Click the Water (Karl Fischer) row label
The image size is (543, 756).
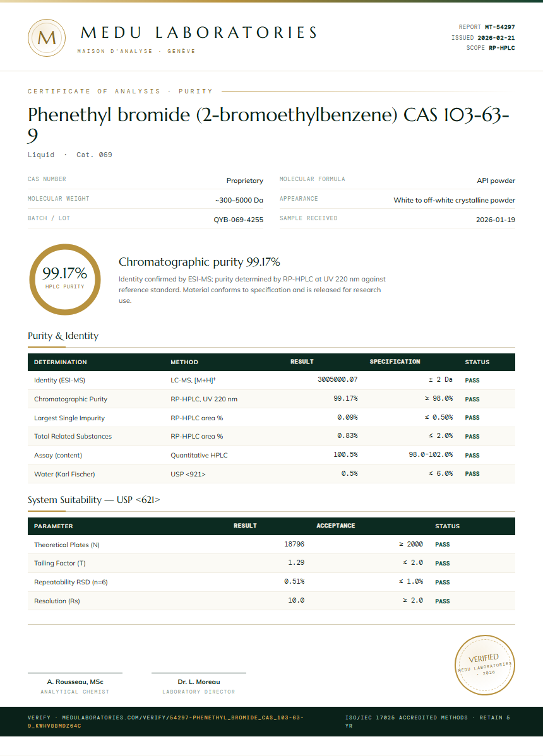coord(64,474)
